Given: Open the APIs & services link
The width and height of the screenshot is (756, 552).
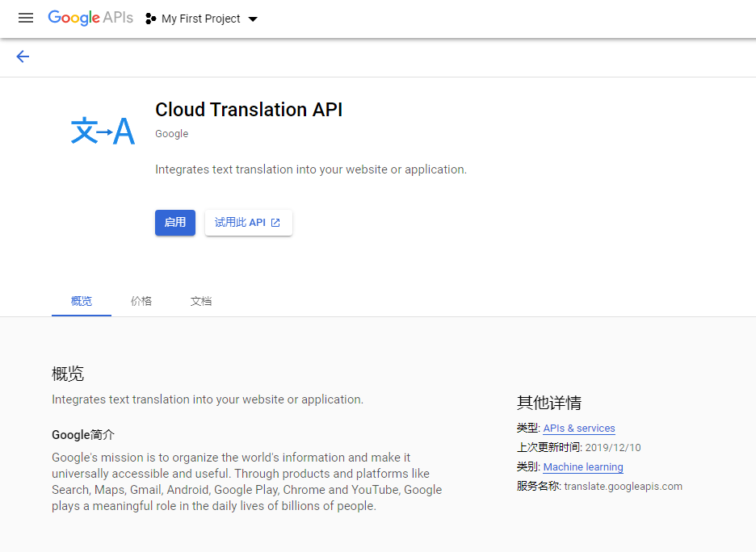Looking at the screenshot, I should pos(579,429).
